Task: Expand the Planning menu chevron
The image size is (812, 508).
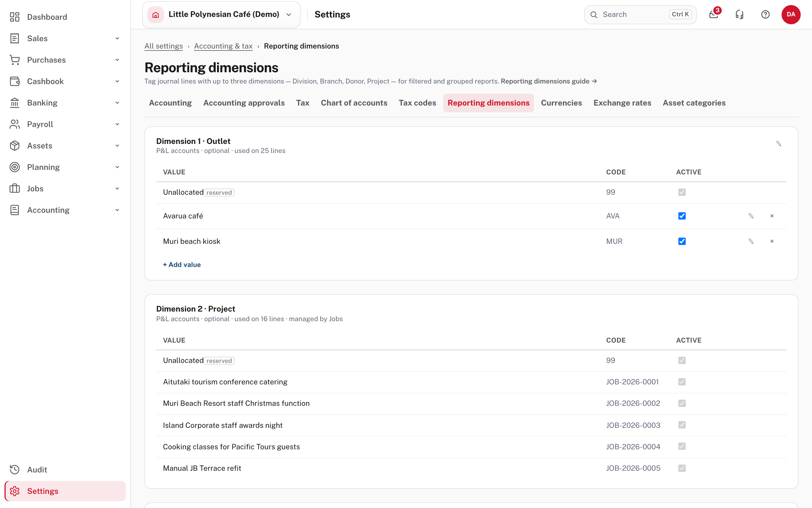Action: click(x=117, y=167)
